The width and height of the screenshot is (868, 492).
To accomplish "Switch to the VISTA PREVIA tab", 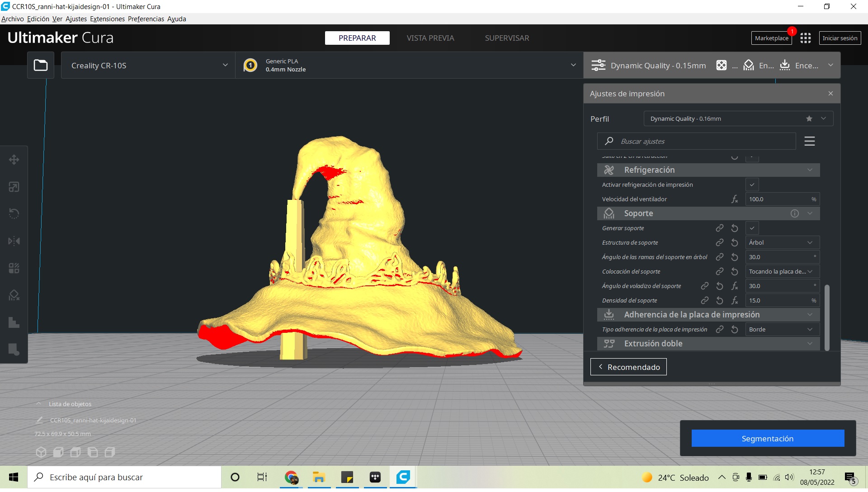I will (430, 38).
